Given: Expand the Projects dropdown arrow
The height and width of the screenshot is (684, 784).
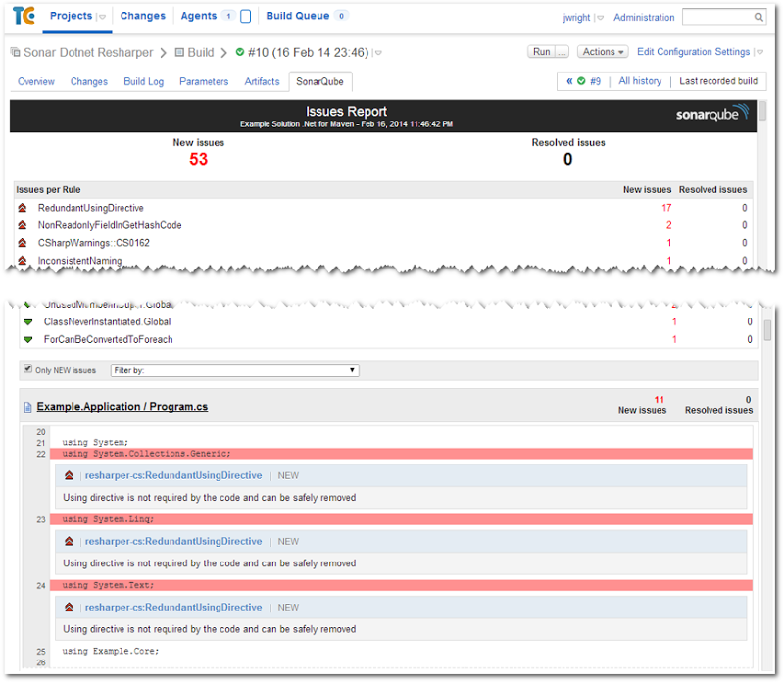Looking at the screenshot, I should click(x=102, y=17).
